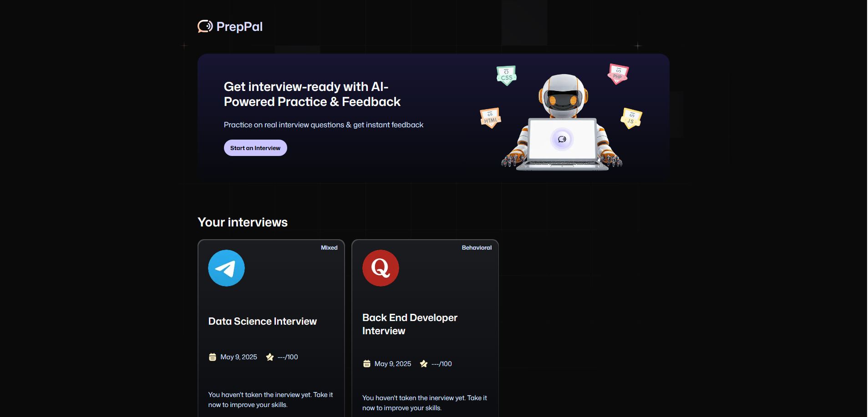Open the Data Science Interview title
Image resolution: width=868 pixels, height=417 pixels.
(262, 322)
